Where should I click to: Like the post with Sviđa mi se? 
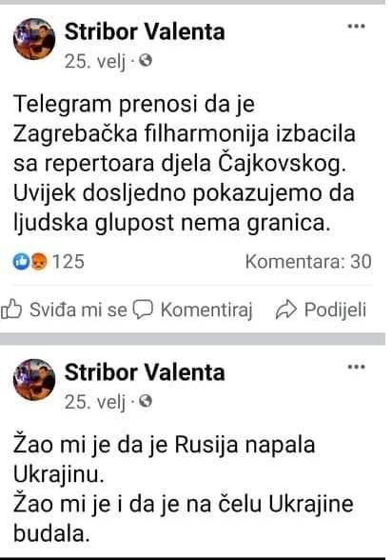click(x=64, y=310)
